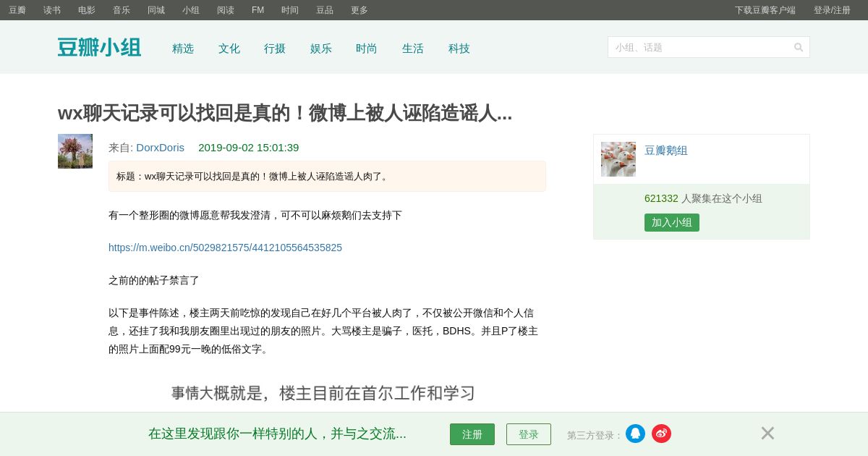Image resolution: width=868 pixels, height=456 pixels.
Task: Expand the 更多 menu in top bar
Action: [359, 10]
